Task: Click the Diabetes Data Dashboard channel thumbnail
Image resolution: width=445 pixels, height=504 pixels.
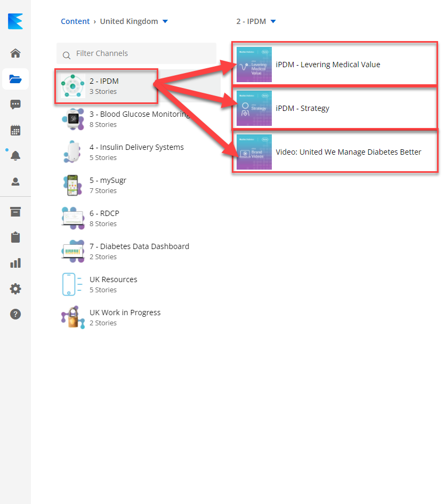Action: click(x=73, y=251)
